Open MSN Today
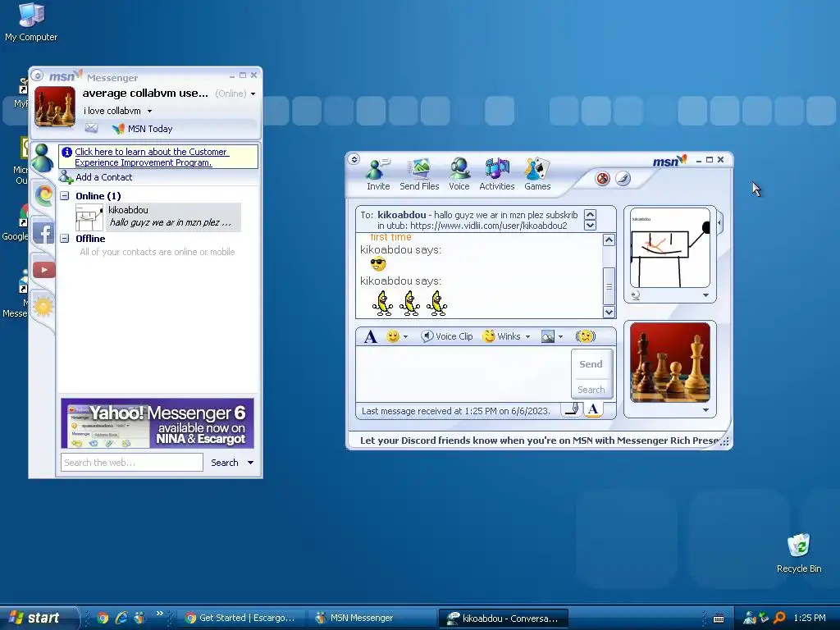The height and width of the screenshot is (630, 840). 143,129
